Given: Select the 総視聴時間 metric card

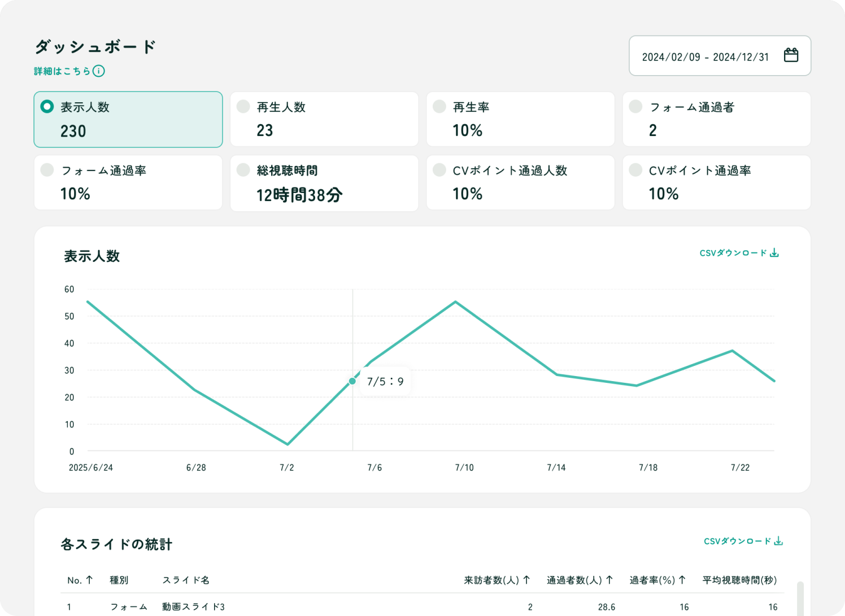Looking at the screenshot, I should [x=324, y=184].
